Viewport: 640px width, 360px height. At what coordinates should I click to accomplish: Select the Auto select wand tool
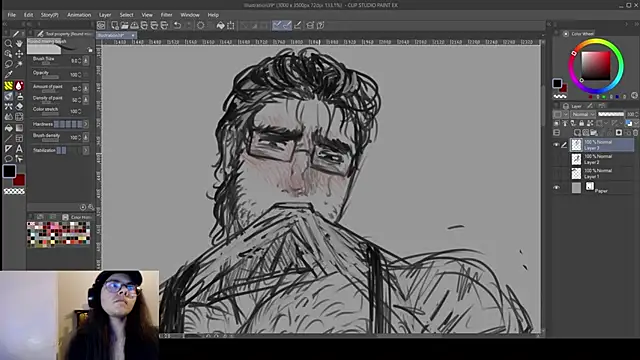coord(19,64)
